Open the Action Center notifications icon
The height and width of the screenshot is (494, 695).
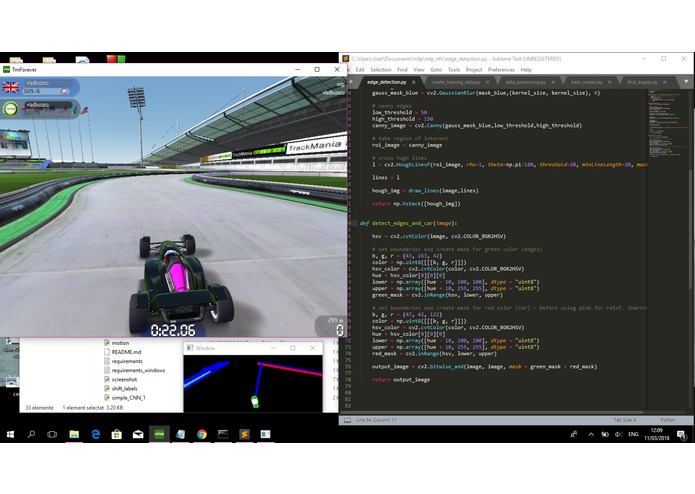pos(681,435)
